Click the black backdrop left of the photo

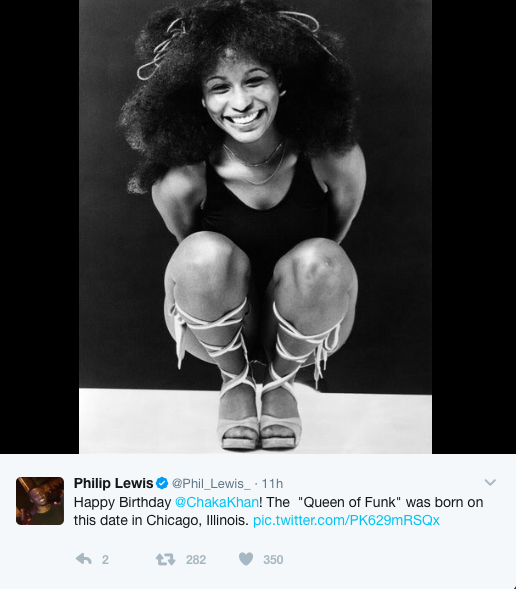39,227
